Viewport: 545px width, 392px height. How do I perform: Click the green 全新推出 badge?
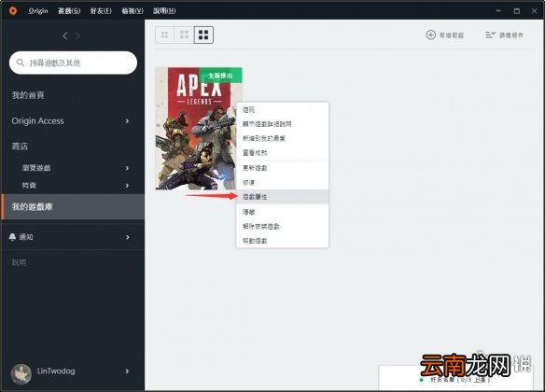point(220,76)
